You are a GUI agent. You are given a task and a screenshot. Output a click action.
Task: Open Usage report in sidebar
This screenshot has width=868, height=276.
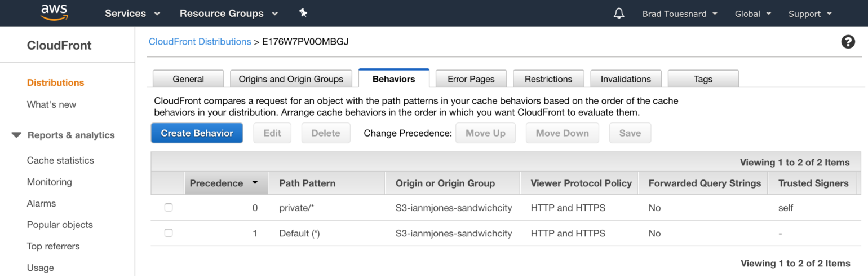(x=41, y=268)
